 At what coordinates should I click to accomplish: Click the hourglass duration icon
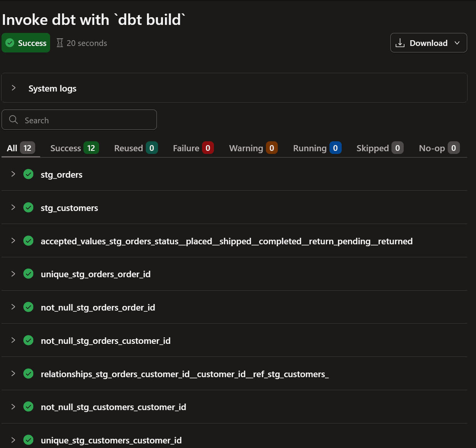tap(60, 43)
